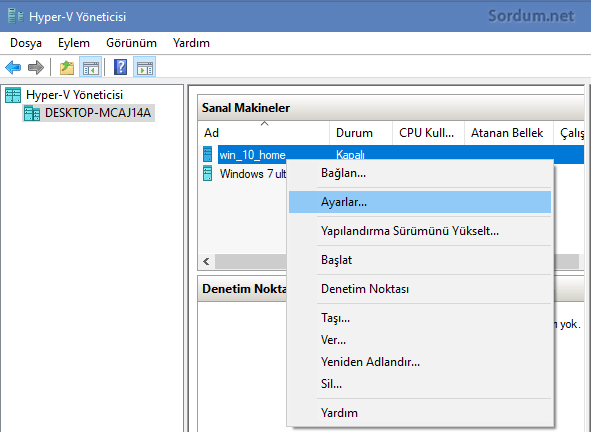Open the Yardım menu in menu bar

coord(191,43)
